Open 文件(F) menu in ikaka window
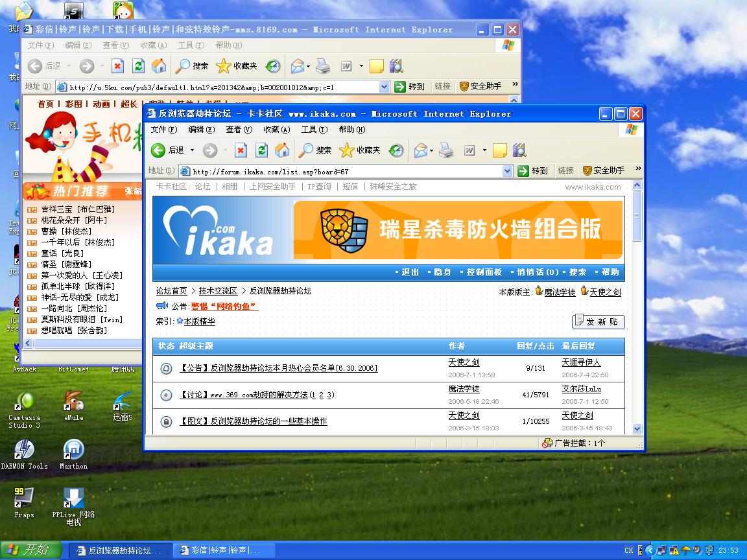 tap(163, 130)
